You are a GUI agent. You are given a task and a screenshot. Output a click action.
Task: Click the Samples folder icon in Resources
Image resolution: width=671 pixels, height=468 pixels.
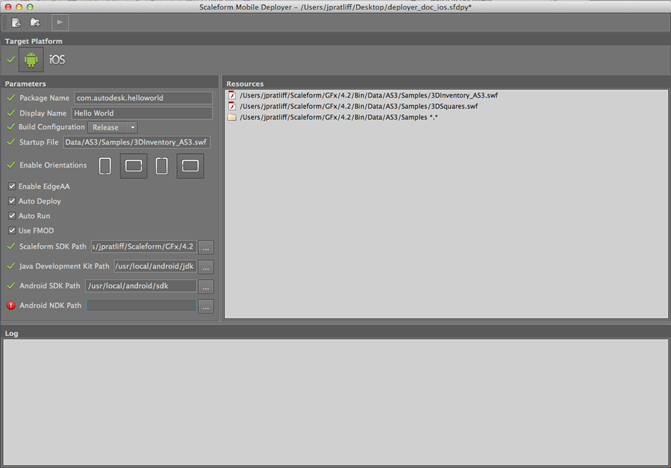pyautogui.click(x=232, y=117)
